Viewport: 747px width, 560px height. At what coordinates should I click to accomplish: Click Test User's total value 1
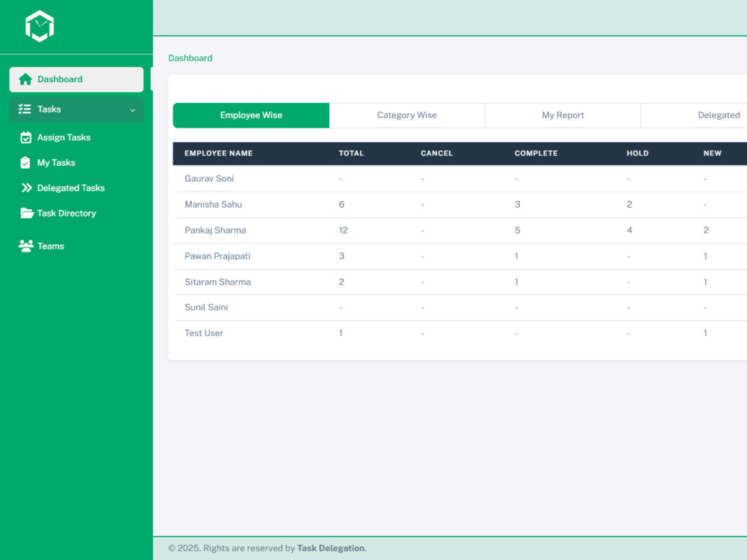coord(341,333)
